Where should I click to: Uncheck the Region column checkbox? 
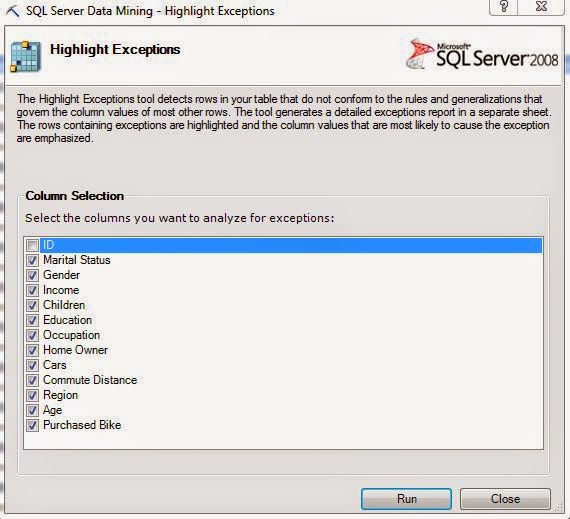[x=32, y=395]
